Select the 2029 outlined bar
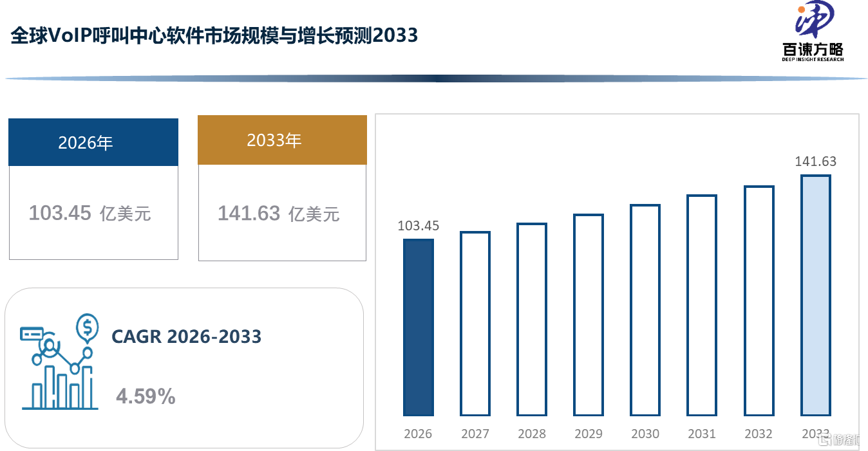This screenshot has width=868, height=451. tap(589, 315)
